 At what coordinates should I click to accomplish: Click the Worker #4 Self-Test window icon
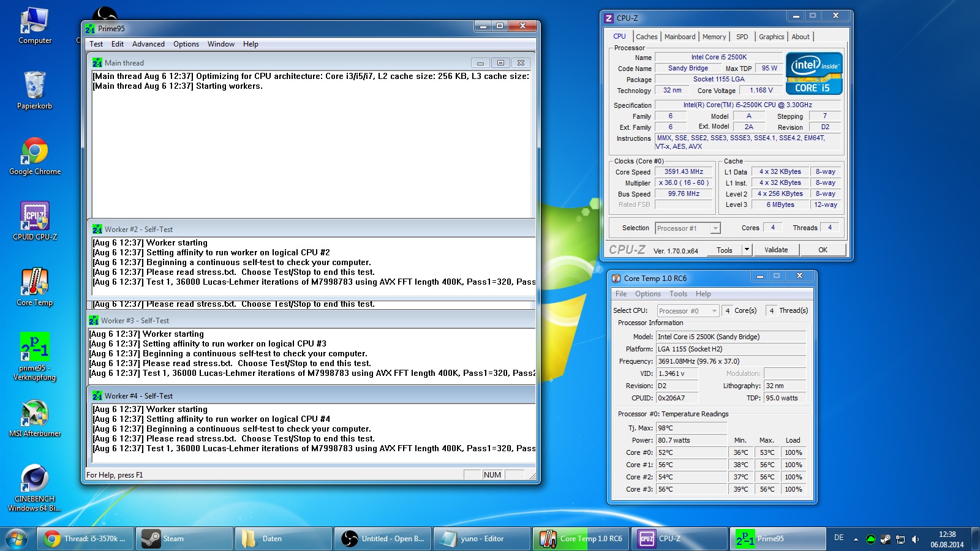pyautogui.click(x=97, y=395)
